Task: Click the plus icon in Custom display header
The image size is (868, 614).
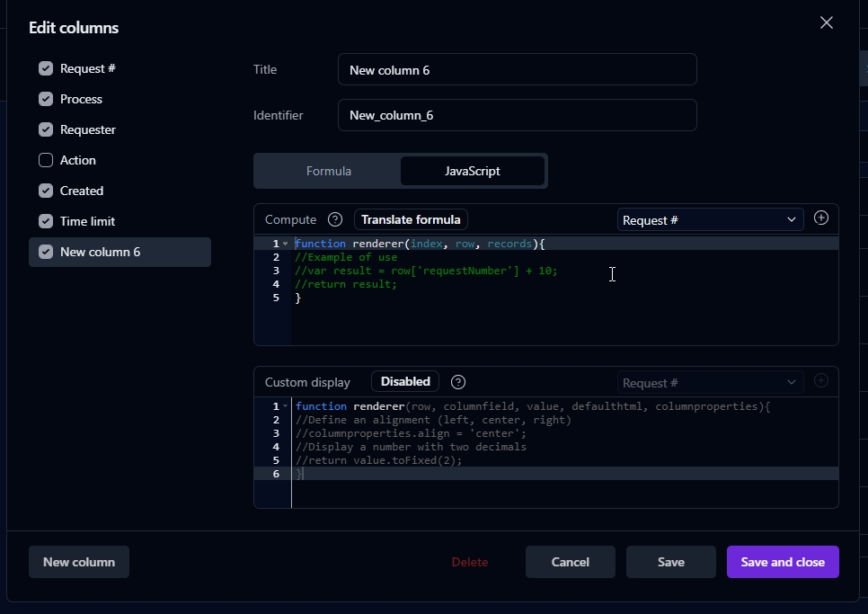Action: [820, 381]
